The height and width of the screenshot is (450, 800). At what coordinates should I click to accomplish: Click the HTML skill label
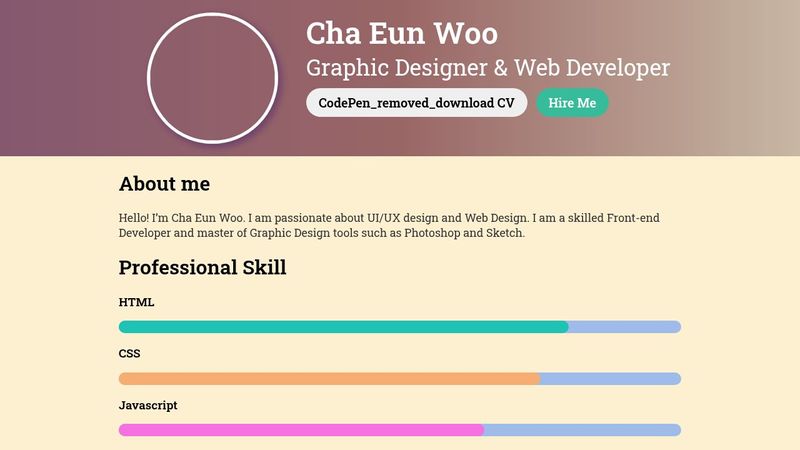click(x=137, y=302)
